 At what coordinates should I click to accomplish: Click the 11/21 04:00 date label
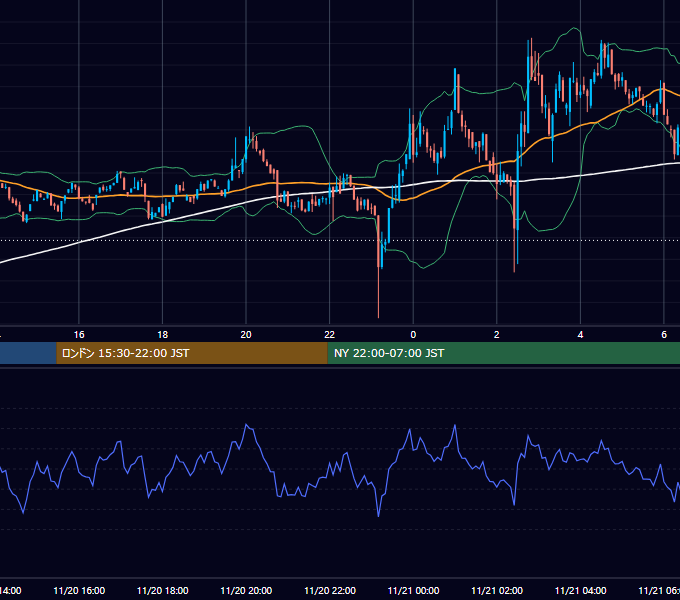[x=581, y=591]
